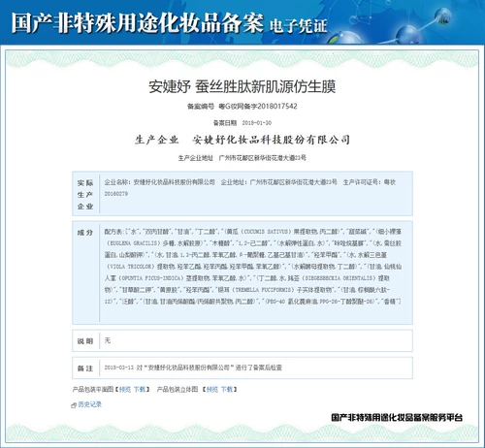Image resolution: width=485 pixels, height=448 pixels.
Task: Preview the 产品包装平面图 image
Action: point(125,389)
